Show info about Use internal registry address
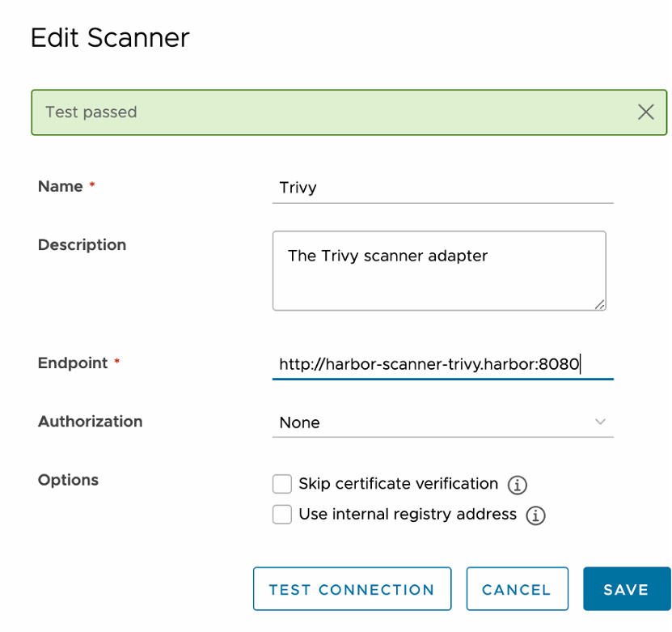672x632 pixels. [x=535, y=515]
